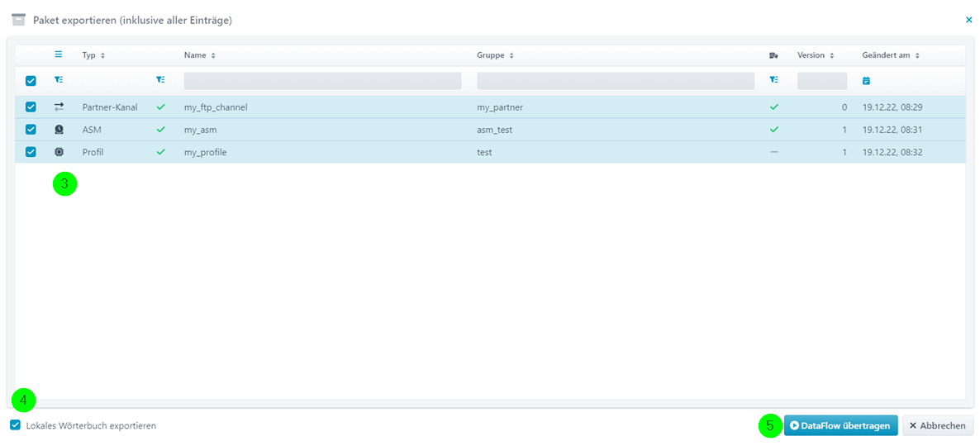Click the ASM clock type icon

coord(59,130)
